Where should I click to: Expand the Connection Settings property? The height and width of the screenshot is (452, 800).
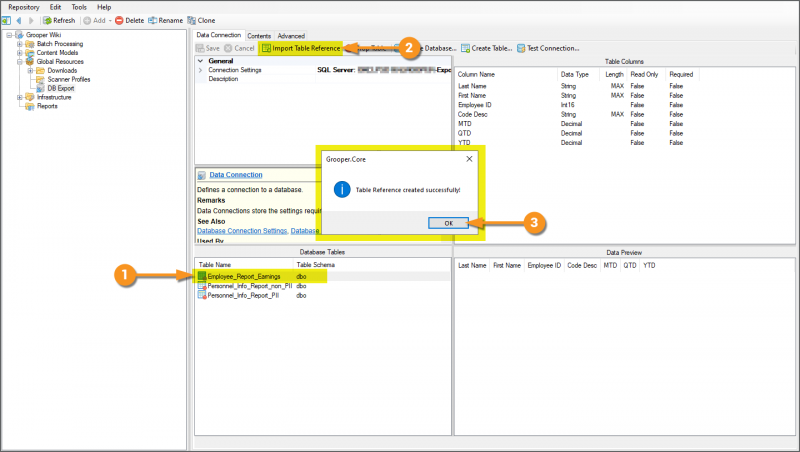(201, 70)
